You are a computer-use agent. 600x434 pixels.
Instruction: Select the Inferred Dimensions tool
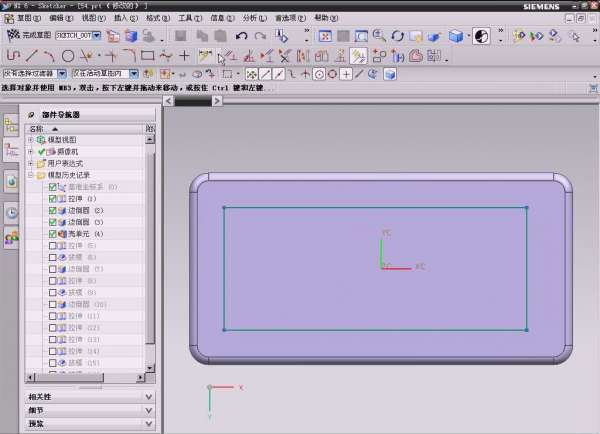click(x=205, y=56)
